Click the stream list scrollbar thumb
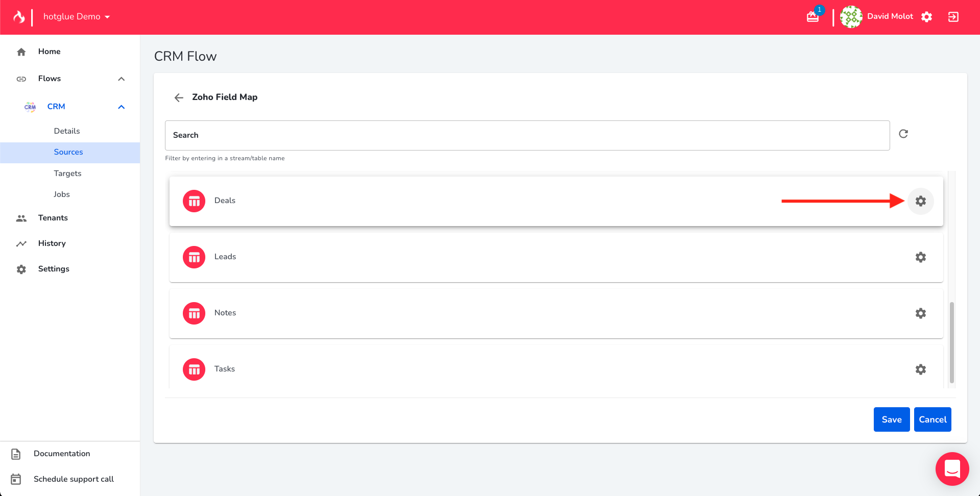This screenshot has width=980, height=496. click(951, 342)
